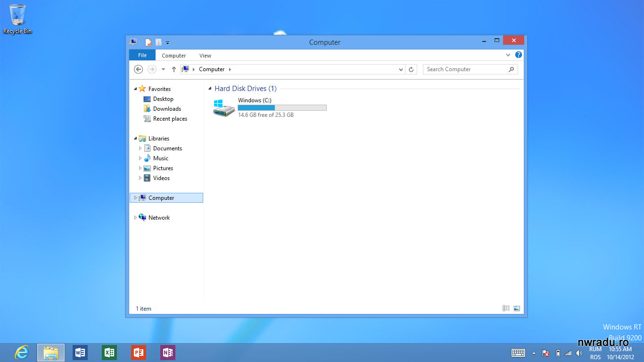Open the touch keyboard from the taskbar
Viewport: 644px width, 362px height.
click(x=518, y=353)
